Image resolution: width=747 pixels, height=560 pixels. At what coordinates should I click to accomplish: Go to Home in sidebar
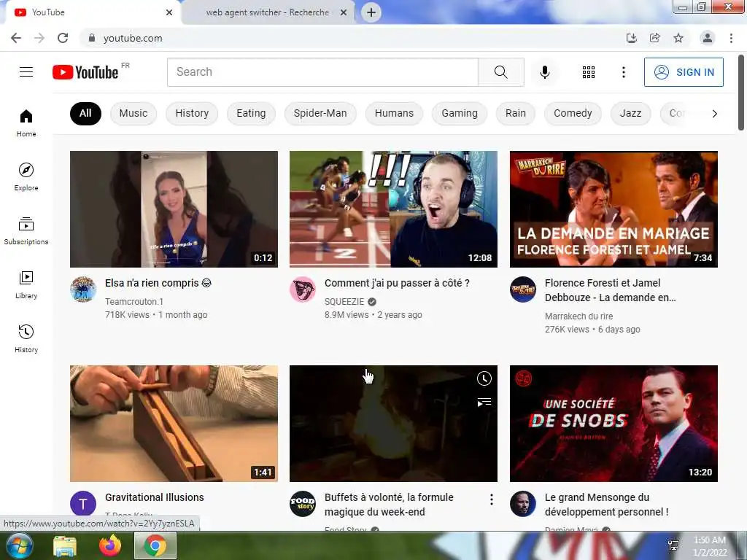tap(26, 122)
